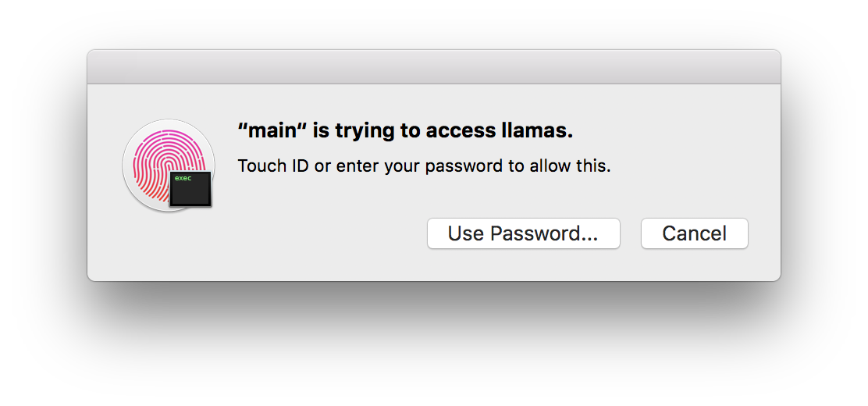Click the white circular border of the fingerprint icon
Viewport: 868px width, 406px height.
(x=127, y=164)
